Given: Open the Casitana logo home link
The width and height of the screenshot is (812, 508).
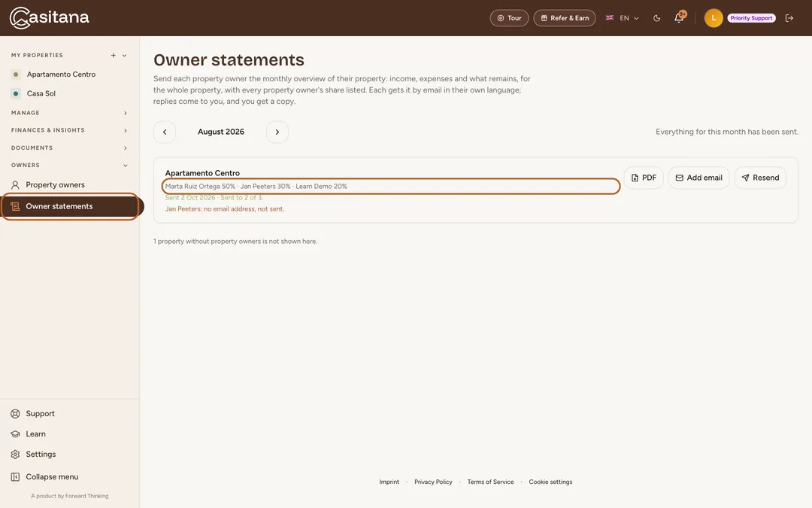Looking at the screenshot, I should pos(49,17).
